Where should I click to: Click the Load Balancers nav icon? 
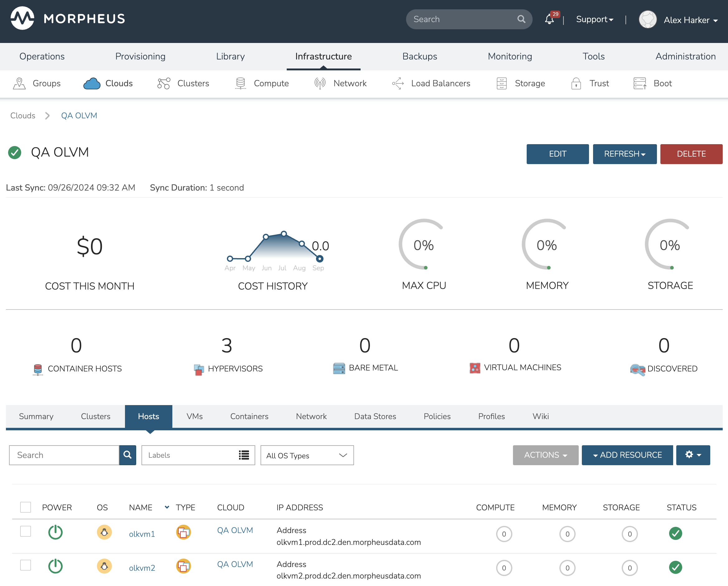[398, 83]
